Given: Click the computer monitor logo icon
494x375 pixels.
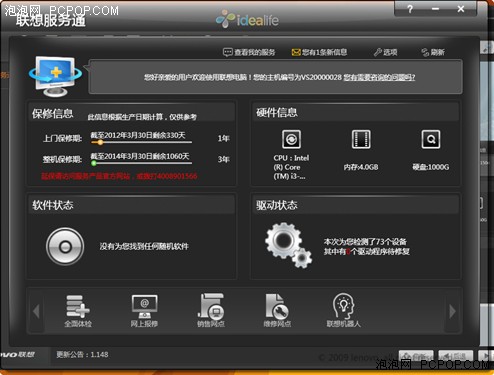Looking at the screenshot, I should coord(55,77).
